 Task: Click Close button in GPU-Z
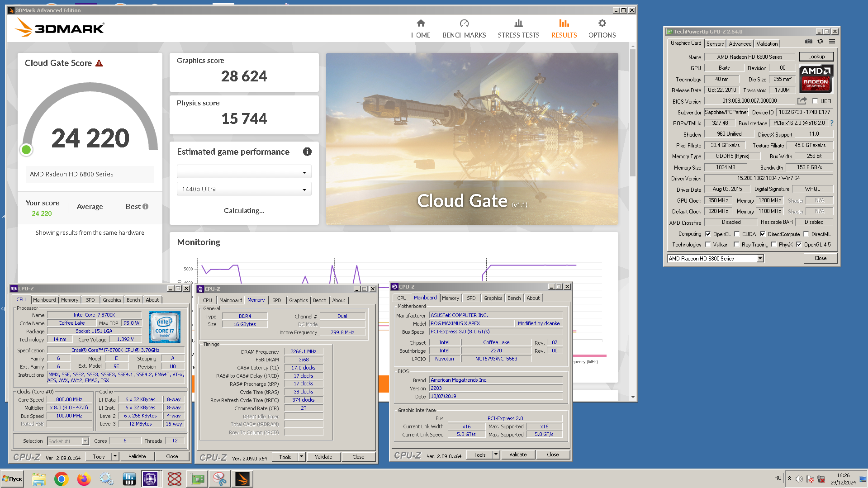pos(820,258)
